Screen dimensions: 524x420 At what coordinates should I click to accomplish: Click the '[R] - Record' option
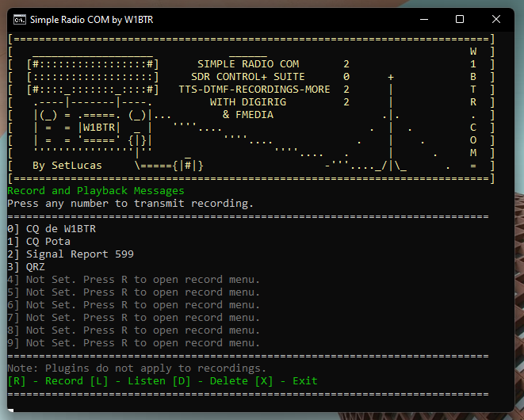point(45,381)
